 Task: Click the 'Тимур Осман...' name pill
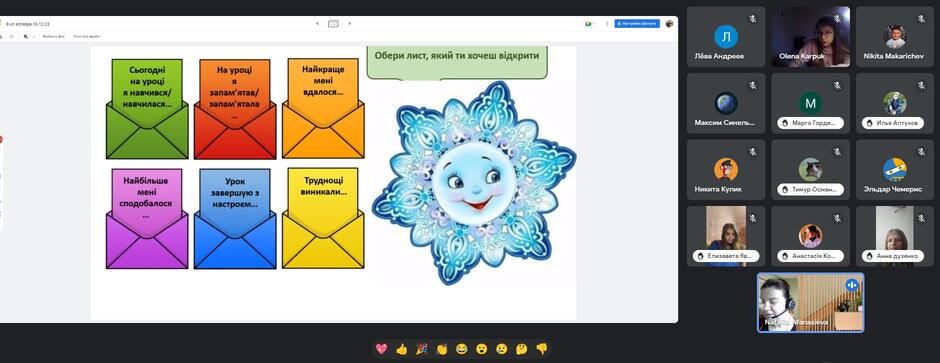click(x=811, y=189)
